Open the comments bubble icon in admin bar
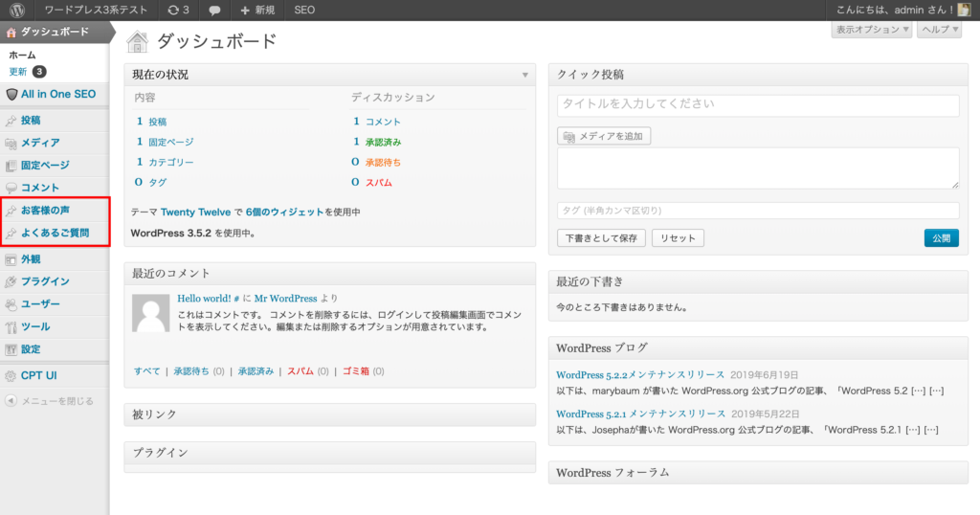This screenshot has width=980, height=515. click(x=214, y=11)
